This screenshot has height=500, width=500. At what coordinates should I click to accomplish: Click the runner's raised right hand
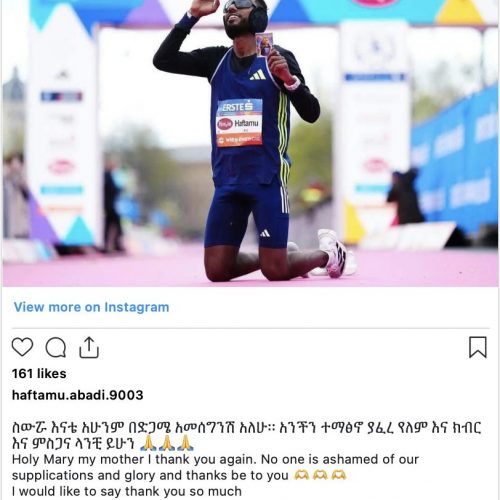pyautogui.click(x=204, y=7)
